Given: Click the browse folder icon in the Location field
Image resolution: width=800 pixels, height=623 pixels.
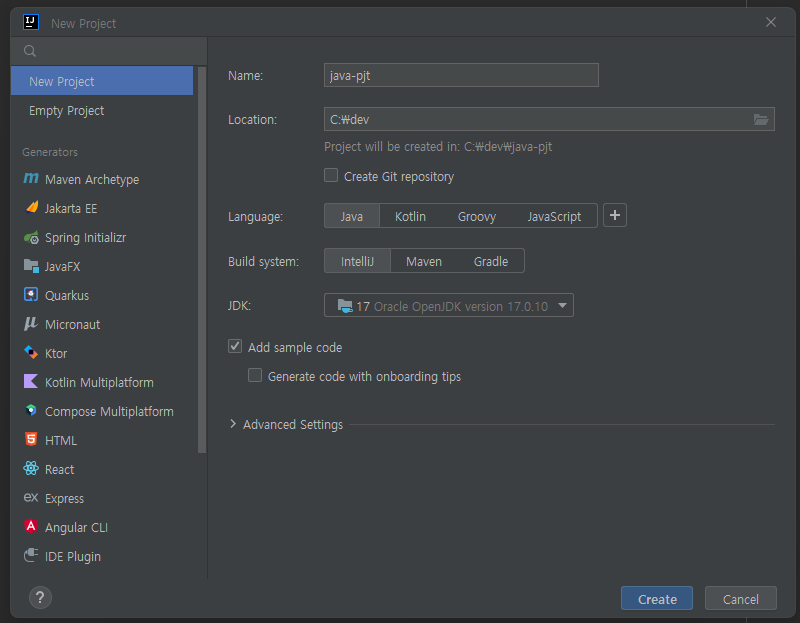Looking at the screenshot, I should (x=761, y=119).
